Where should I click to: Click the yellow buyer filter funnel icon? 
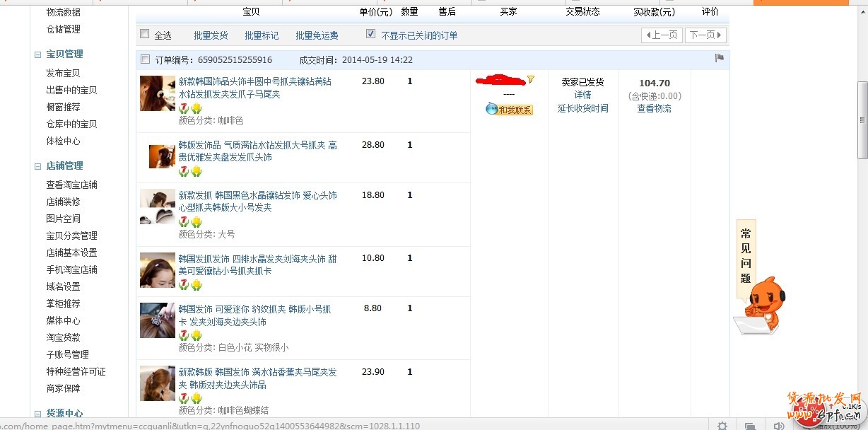531,80
